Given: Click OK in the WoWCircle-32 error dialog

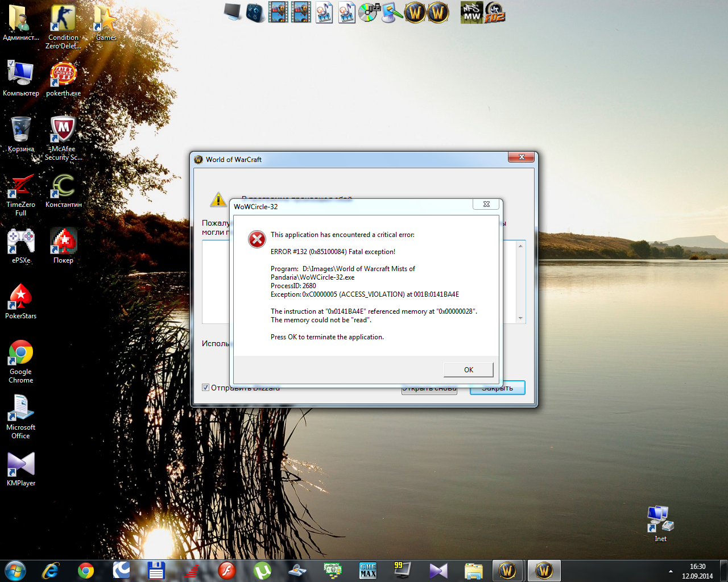Looking at the screenshot, I should 468,370.
